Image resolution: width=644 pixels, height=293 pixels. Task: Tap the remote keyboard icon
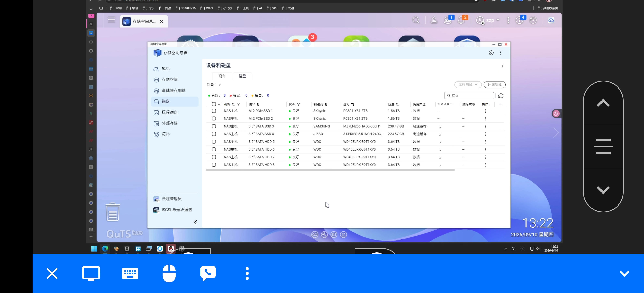pos(130,273)
